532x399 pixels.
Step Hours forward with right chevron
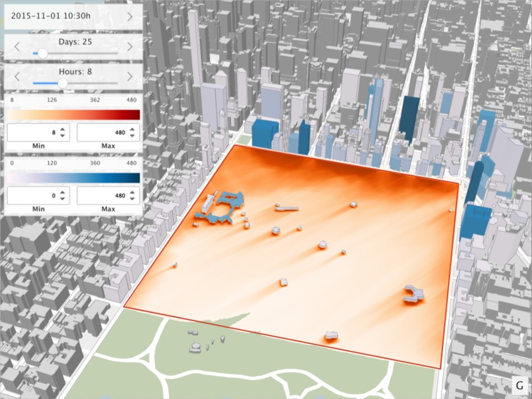130,76
